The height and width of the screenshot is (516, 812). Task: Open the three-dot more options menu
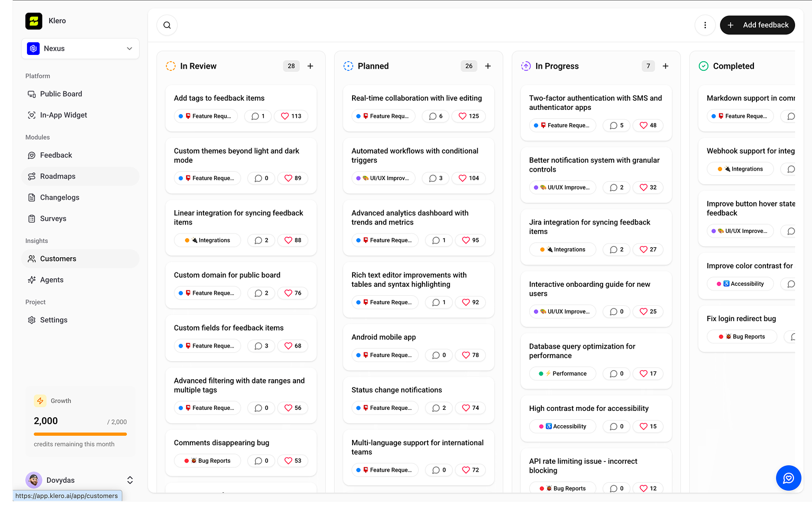705,25
